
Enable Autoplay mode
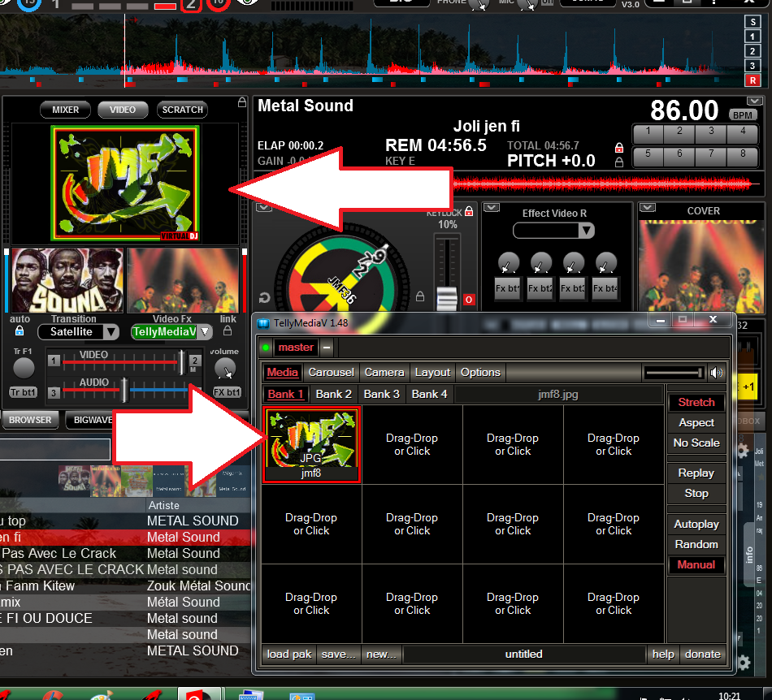click(x=696, y=525)
